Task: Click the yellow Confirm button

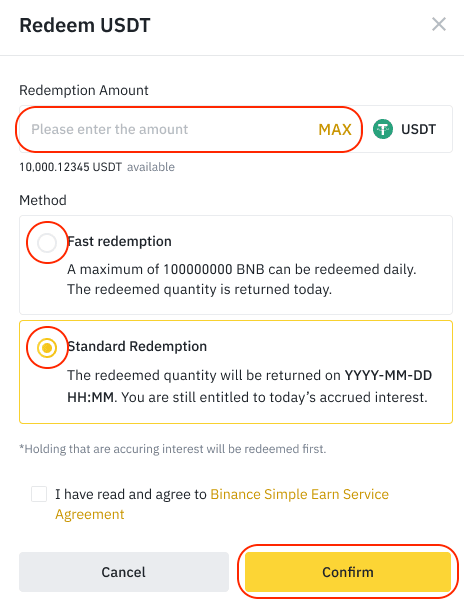Action: coord(348,572)
